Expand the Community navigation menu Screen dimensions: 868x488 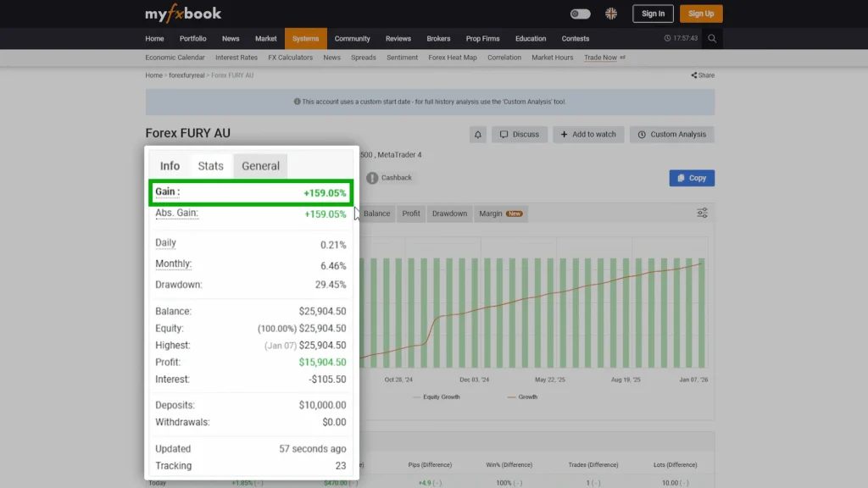[x=352, y=39]
